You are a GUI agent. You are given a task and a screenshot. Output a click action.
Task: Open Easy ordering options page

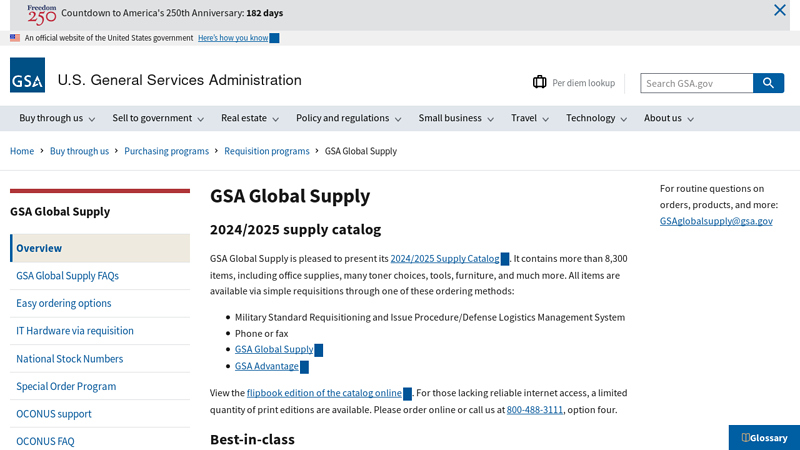(x=100, y=303)
